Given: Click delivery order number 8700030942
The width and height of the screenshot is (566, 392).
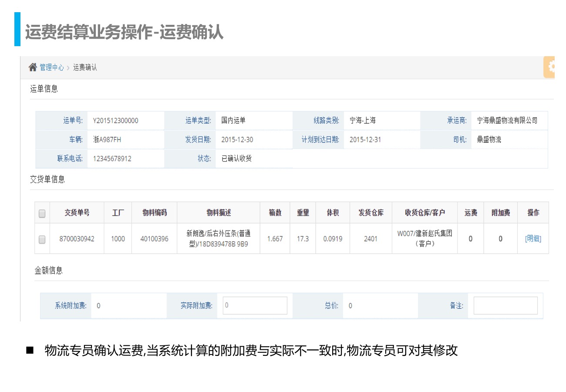Looking at the screenshot, I should pos(77,239).
